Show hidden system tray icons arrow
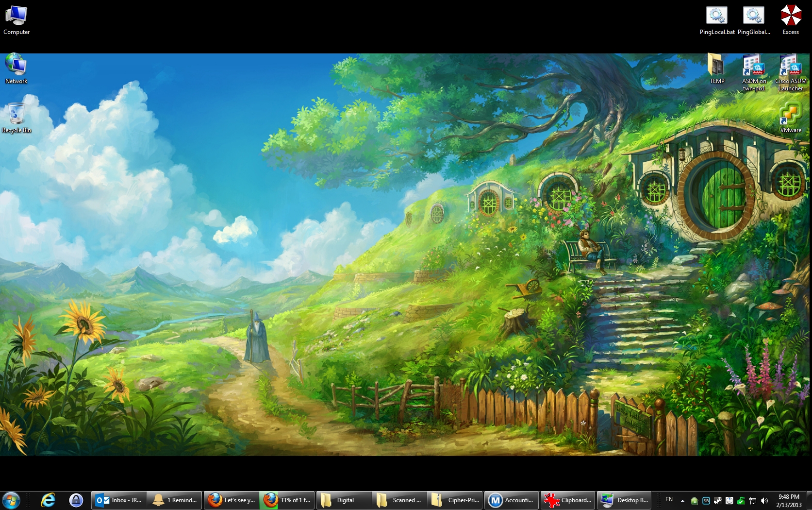 682,501
